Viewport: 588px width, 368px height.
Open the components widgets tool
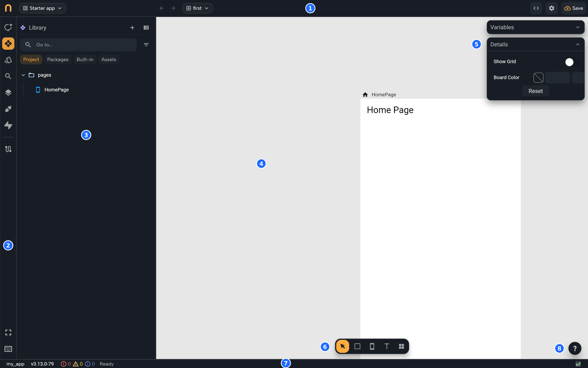(x=401, y=346)
